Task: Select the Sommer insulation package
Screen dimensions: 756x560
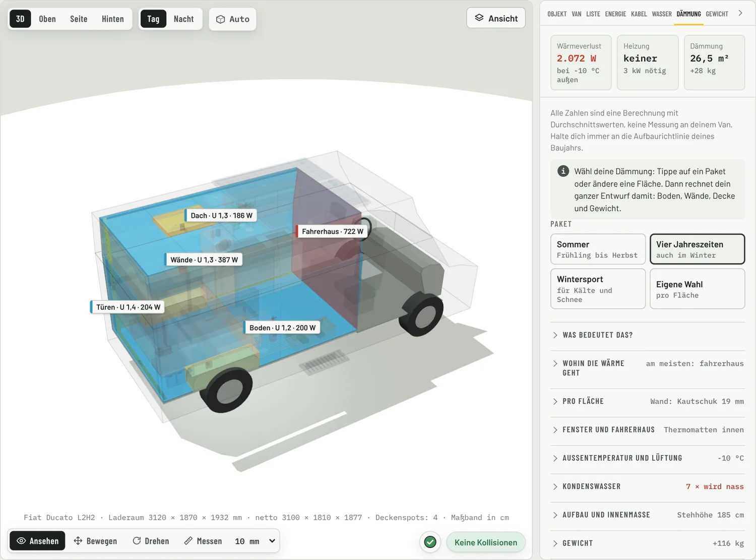Action: [598, 249]
